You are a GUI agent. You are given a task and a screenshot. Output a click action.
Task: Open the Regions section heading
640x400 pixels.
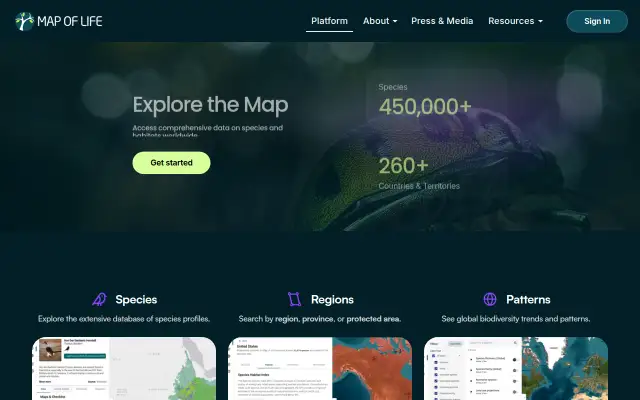(332, 300)
